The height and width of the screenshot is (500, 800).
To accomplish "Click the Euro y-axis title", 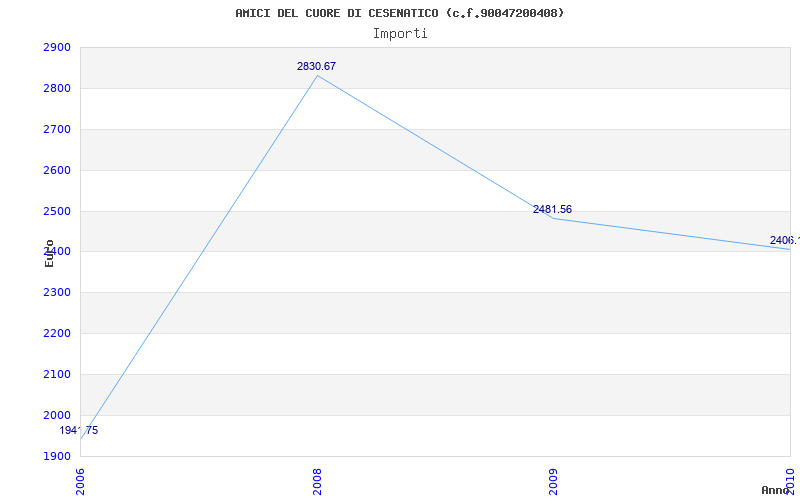I will [49, 253].
